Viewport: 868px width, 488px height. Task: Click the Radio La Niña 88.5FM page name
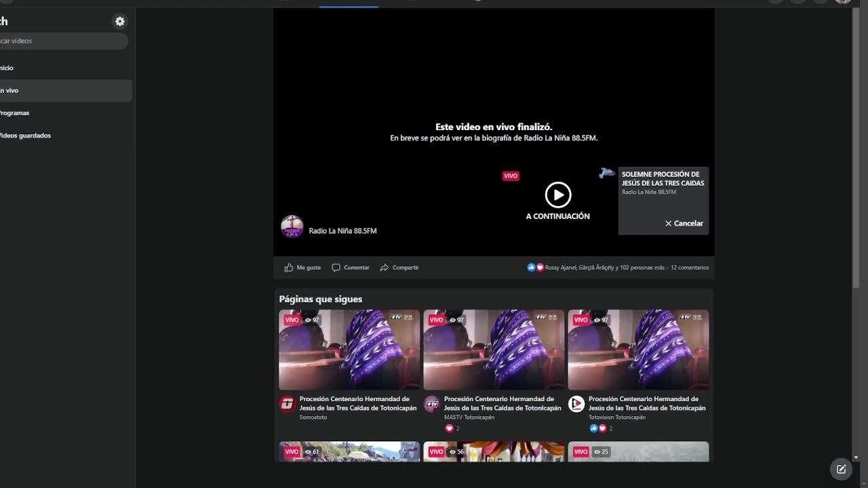[342, 231]
